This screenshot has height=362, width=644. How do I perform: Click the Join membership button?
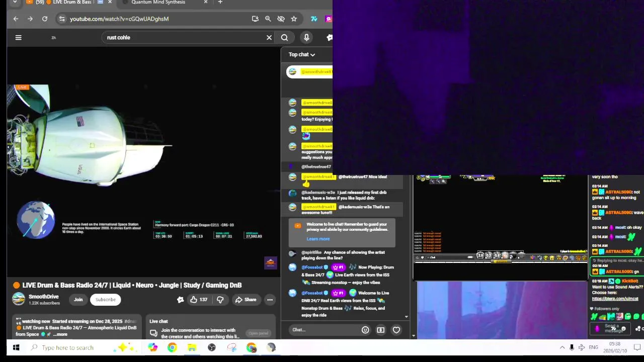click(x=78, y=300)
